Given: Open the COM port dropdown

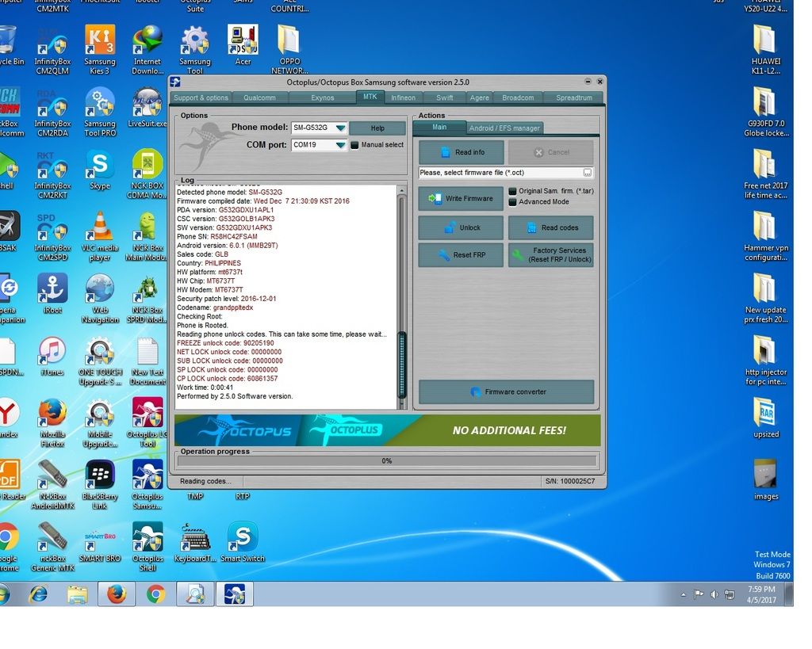Looking at the screenshot, I should [339, 145].
